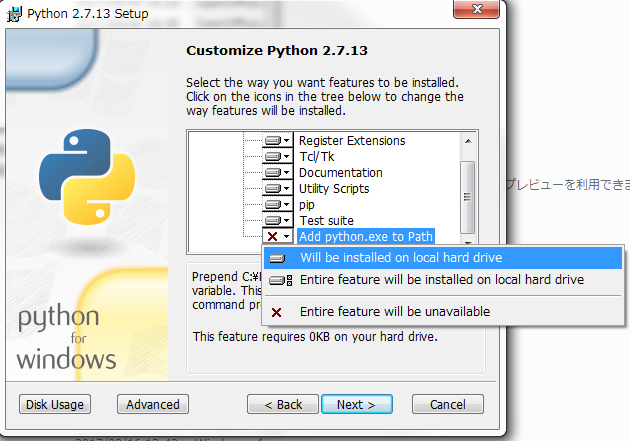Cancel the Python setup

tap(448, 404)
